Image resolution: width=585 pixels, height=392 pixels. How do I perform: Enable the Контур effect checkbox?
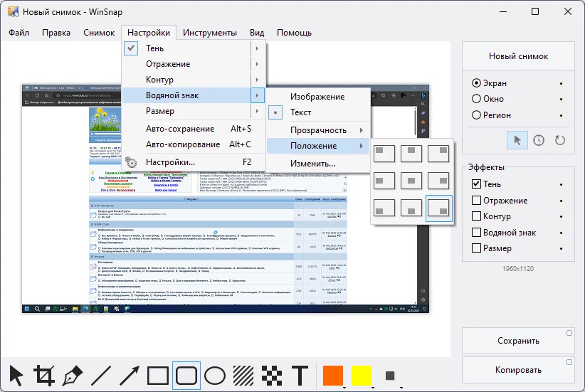click(476, 216)
